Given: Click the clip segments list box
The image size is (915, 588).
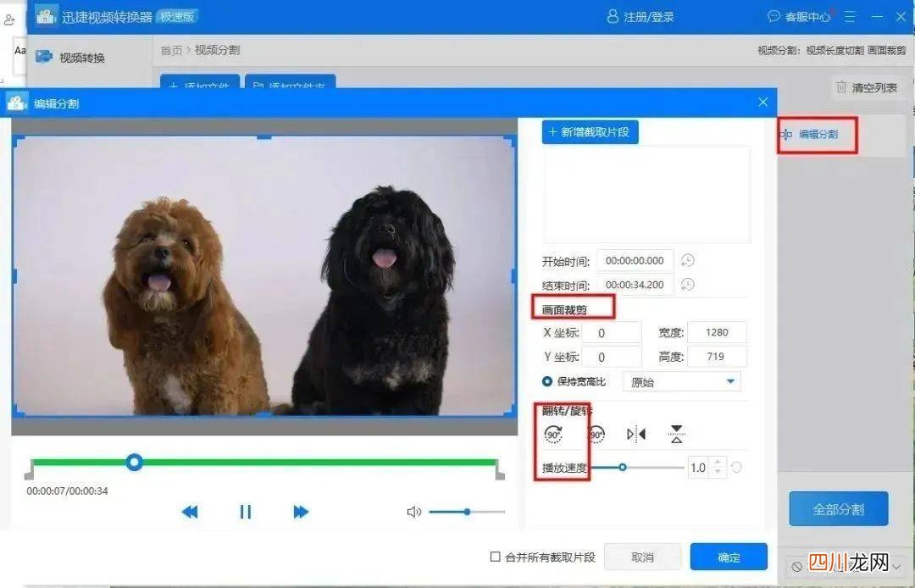Looking at the screenshot, I should 646,194.
